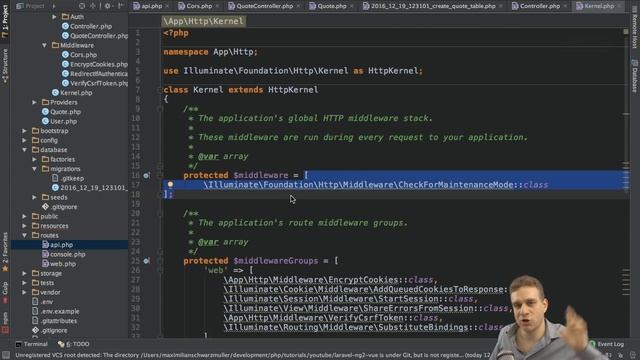Click the scroll-from-source target icon
The image size is (640, 360).
click(82, 6)
